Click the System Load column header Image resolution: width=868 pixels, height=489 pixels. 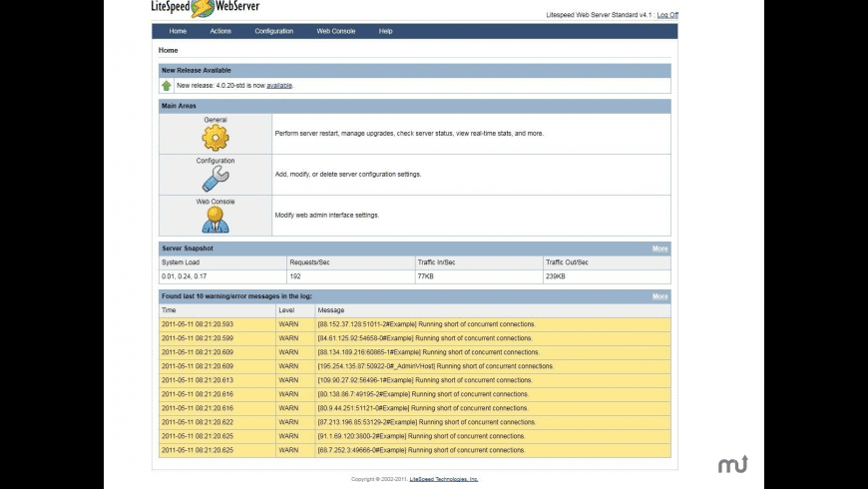pyautogui.click(x=181, y=262)
